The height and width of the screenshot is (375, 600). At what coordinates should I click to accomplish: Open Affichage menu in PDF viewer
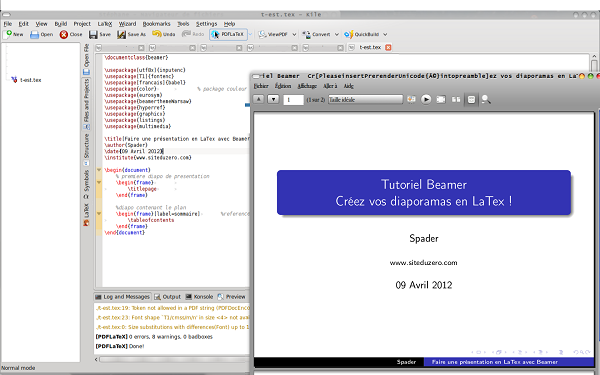(x=307, y=86)
